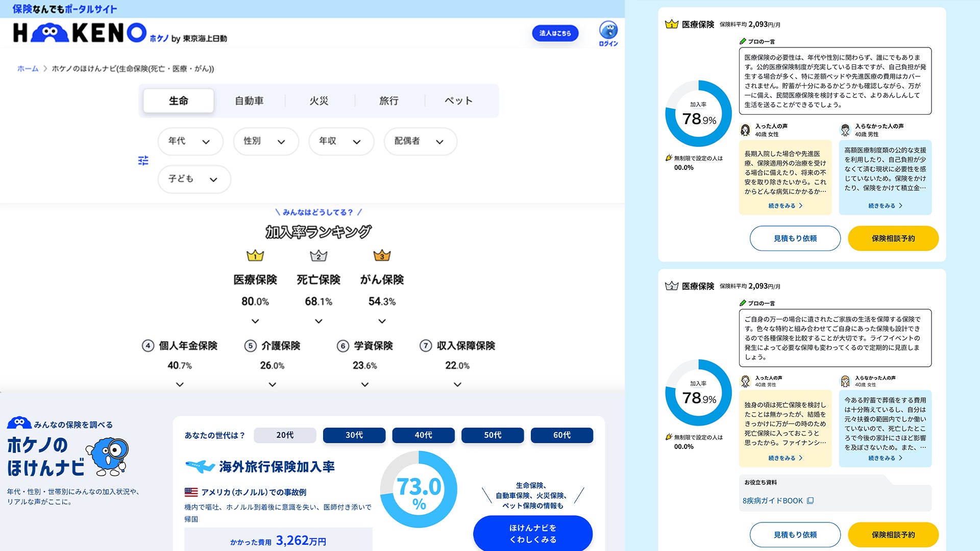The height and width of the screenshot is (551, 980).
Task: Select the 40代 generation button
Action: tap(423, 435)
